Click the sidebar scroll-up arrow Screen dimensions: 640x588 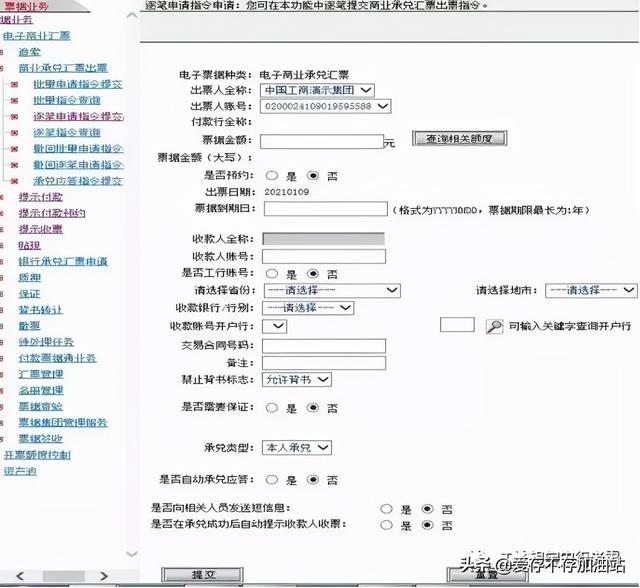click(x=132, y=16)
